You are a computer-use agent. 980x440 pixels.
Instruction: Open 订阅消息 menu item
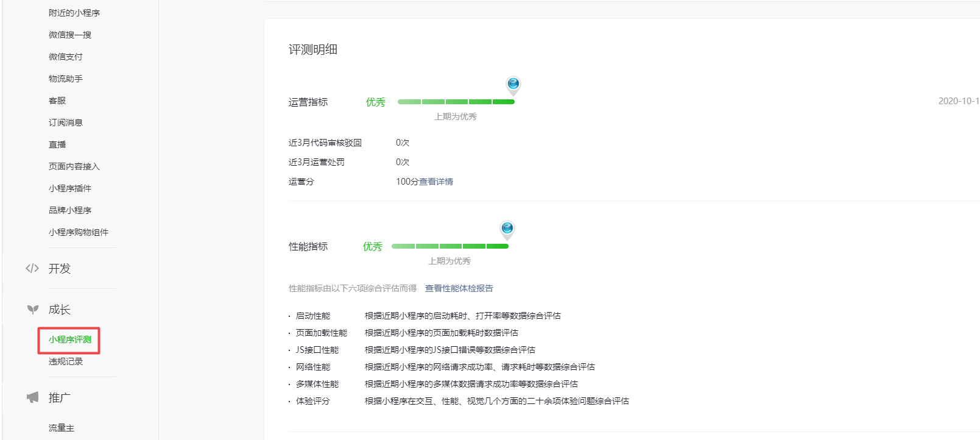(66, 122)
